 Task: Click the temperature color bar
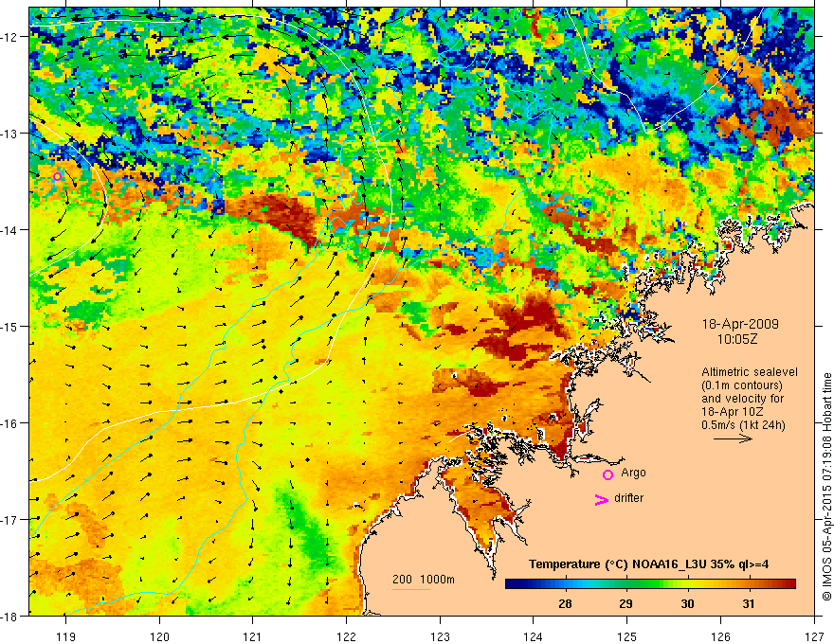pyautogui.click(x=650, y=584)
